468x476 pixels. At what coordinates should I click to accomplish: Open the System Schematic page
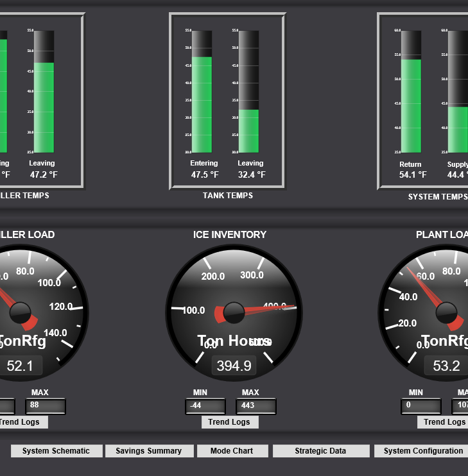pyautogui.click(x=56, y=451)
